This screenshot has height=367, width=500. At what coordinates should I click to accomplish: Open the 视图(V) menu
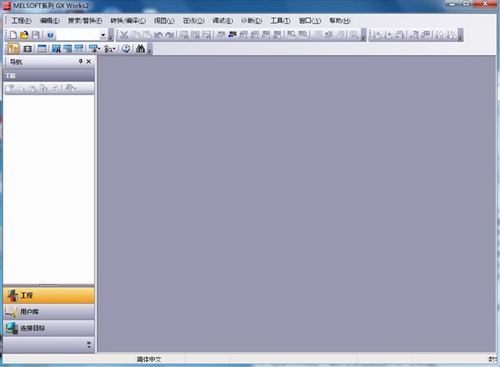tap(164, 21)
